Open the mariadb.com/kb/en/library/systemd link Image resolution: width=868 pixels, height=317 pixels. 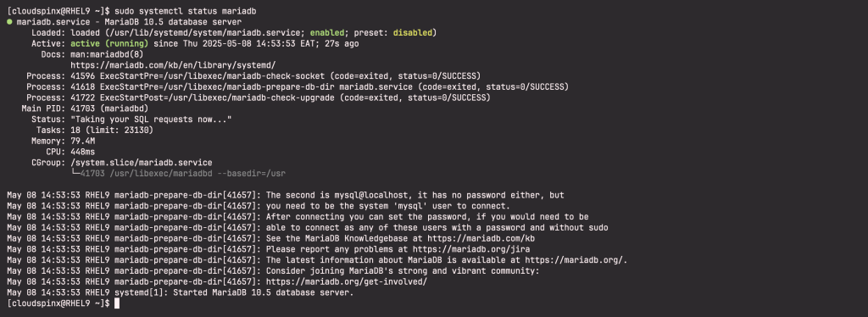[x=173, y=65]
